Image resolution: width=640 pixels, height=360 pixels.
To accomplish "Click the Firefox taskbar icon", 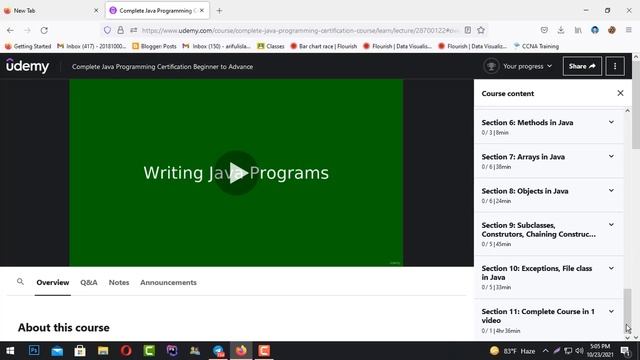I will click(x=241, y=351).
